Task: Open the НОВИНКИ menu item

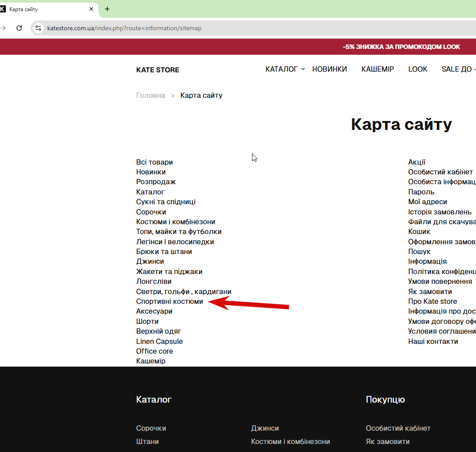Action: point(330,69)
